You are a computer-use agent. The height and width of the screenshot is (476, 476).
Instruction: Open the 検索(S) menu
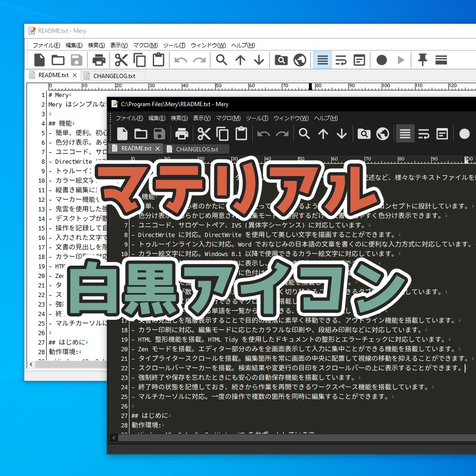click(x=179, y=118)
